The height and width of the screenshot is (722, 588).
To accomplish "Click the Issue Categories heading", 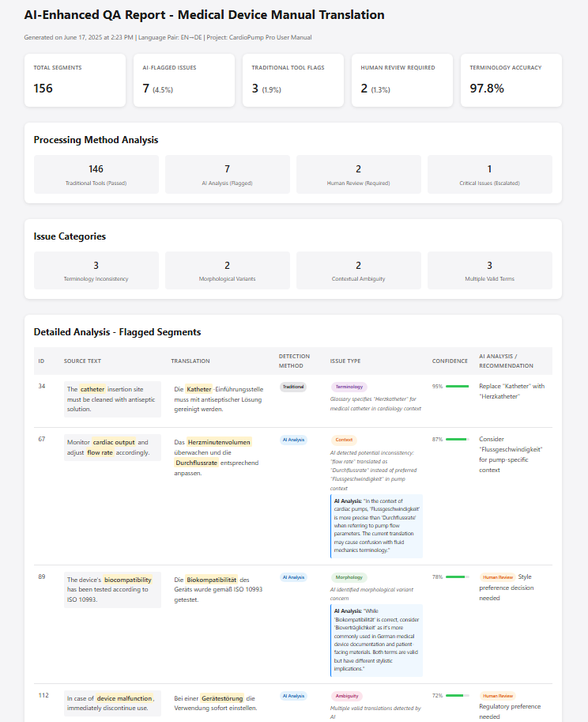I will pos(70,236).
